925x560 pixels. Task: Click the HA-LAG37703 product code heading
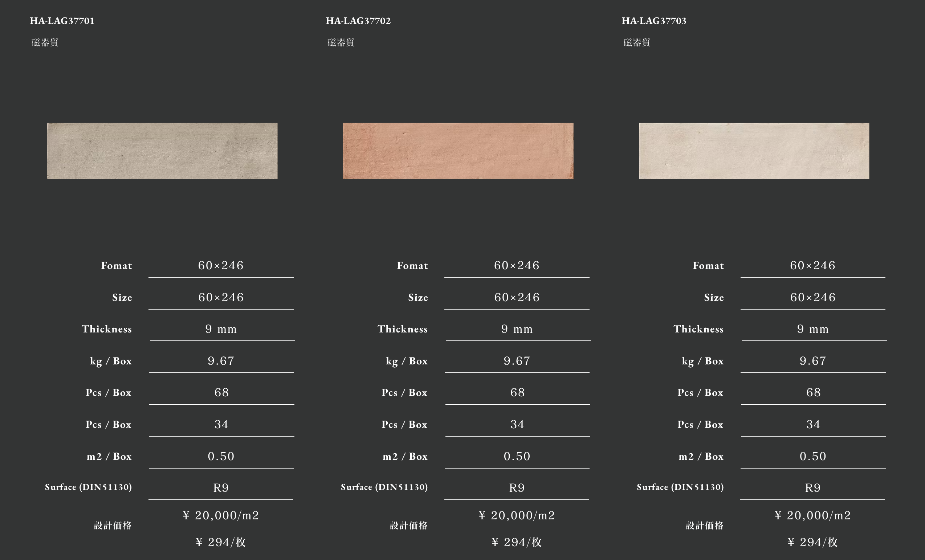(654, 21)
